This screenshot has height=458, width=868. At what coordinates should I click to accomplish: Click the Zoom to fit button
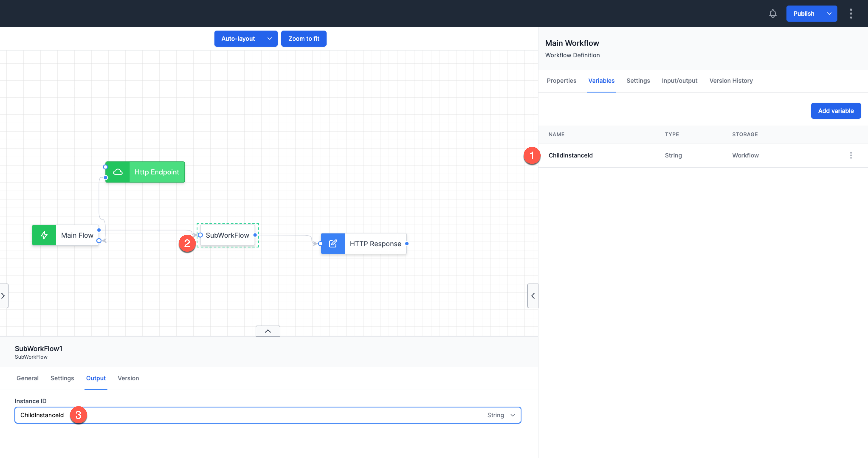point(304,38)
